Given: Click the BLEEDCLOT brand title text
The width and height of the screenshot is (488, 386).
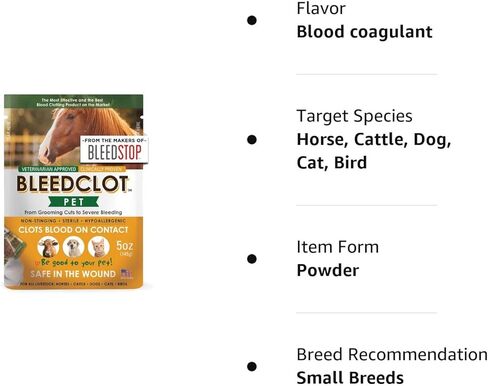Looking at the screenshot, I should click(x=73, y=184).
